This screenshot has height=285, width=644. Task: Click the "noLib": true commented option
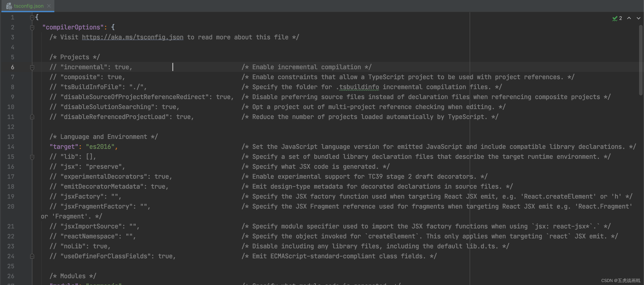click(80, 246)
